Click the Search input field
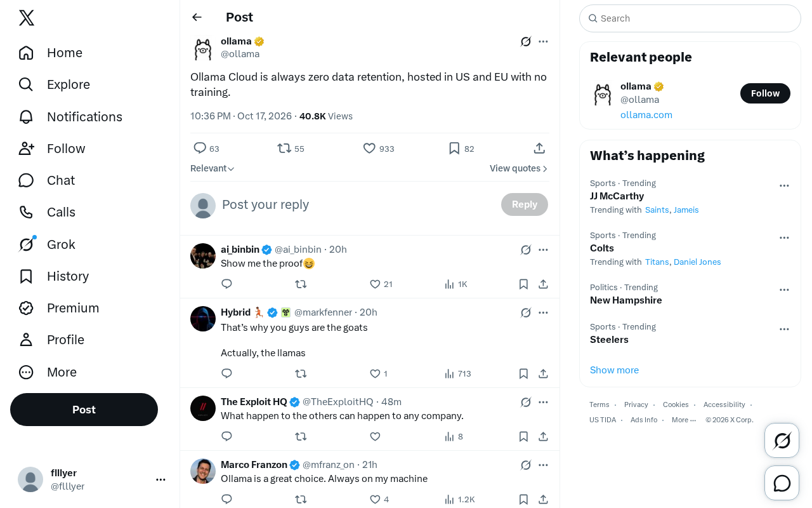The image size is (812, 508). coord(690,18)
